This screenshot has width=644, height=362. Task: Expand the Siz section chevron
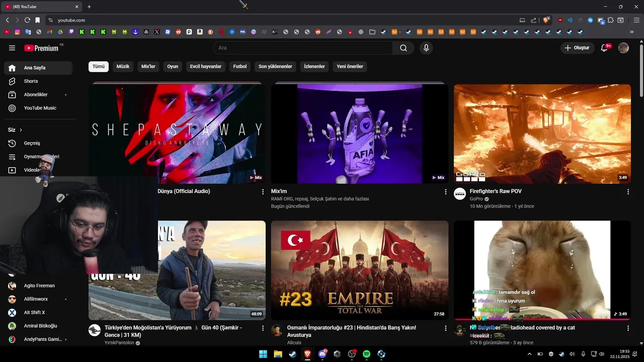coord(21,130)
